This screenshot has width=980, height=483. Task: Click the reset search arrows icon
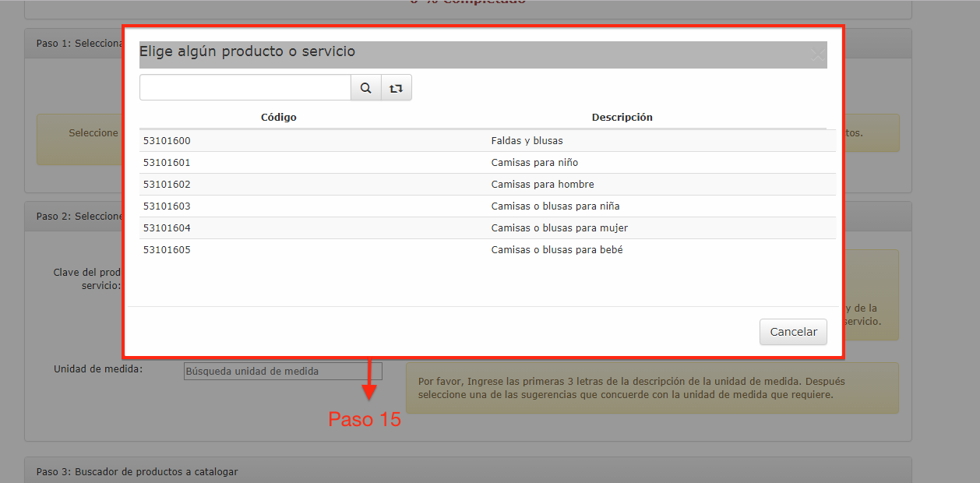tap(396, 88)
